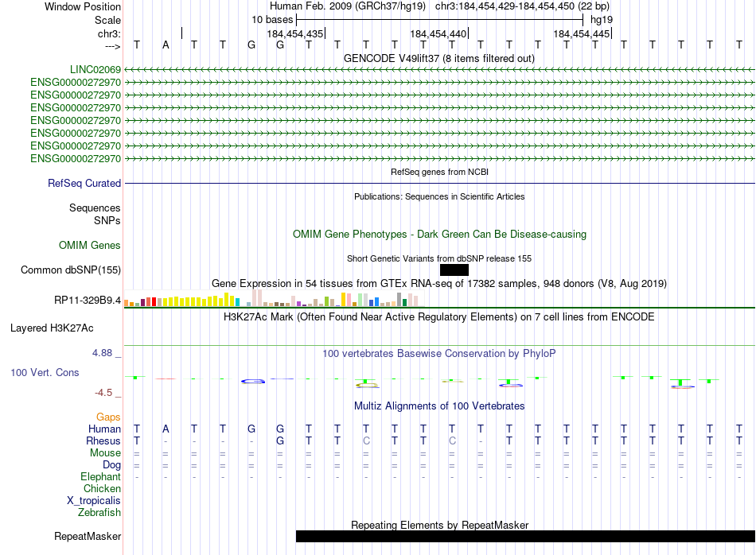Open Multiz Alignments of 100 Vertebrates title
The width and height of the screenshot is (756, 555).
(439, 406)
